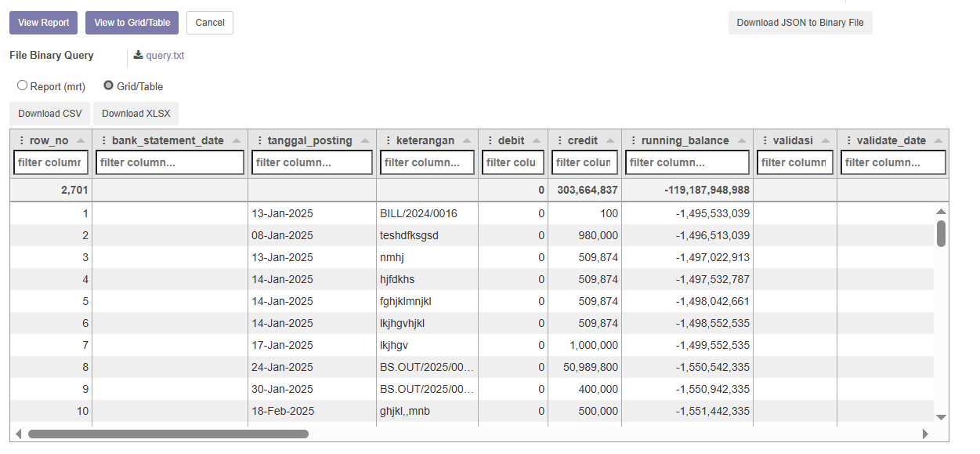Screen dimensions: 980x454
Task: Toggle sort arrow on tanggal_posting column
Action: [364, 141]
